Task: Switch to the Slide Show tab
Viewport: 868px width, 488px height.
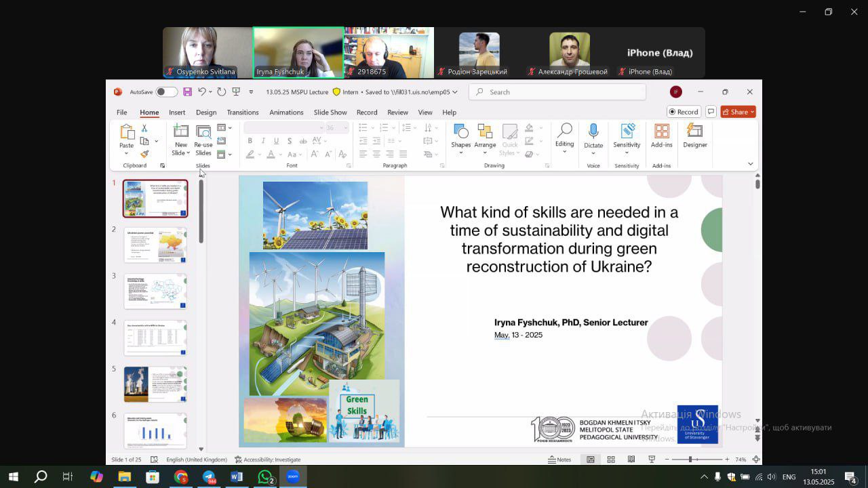Action: point(330,113)
